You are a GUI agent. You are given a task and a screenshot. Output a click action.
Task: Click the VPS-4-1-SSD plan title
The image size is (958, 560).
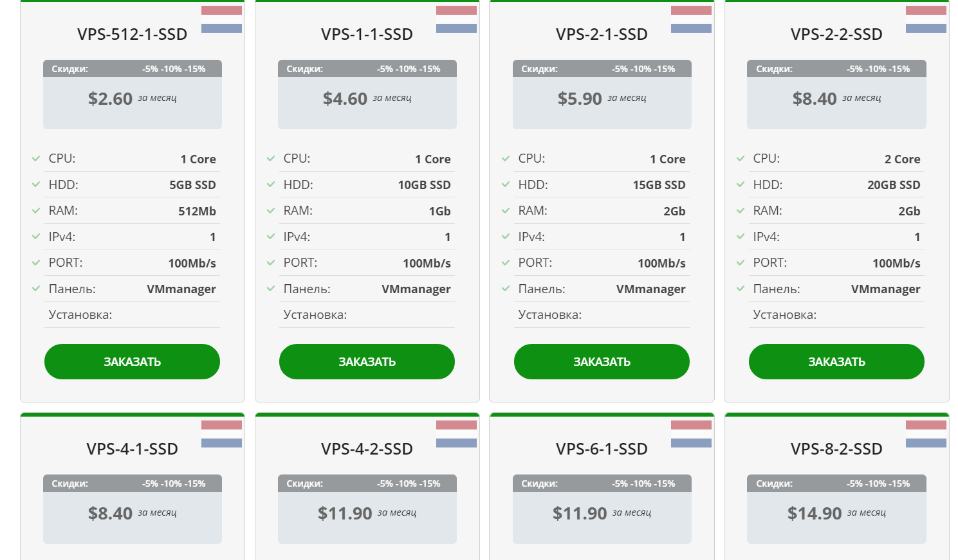pos(132,449)
